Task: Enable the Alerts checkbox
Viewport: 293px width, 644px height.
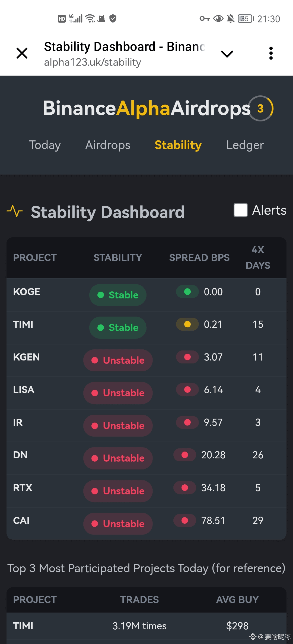Action: pos(241,210)
